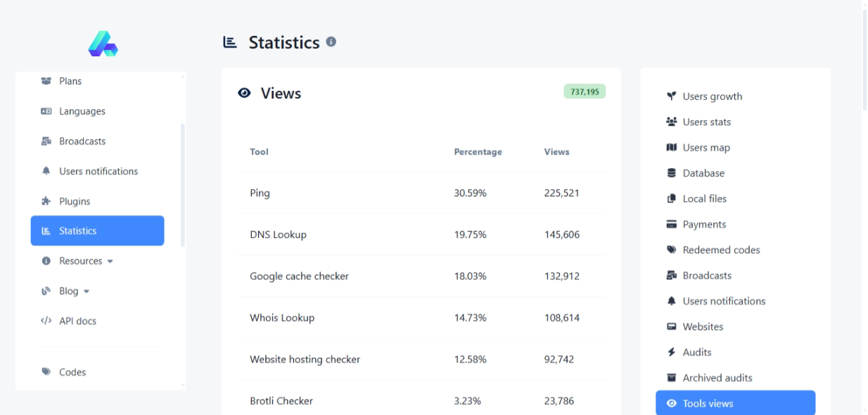Click the app logo icon
The image size is (868, 415).
coord(103,44)
